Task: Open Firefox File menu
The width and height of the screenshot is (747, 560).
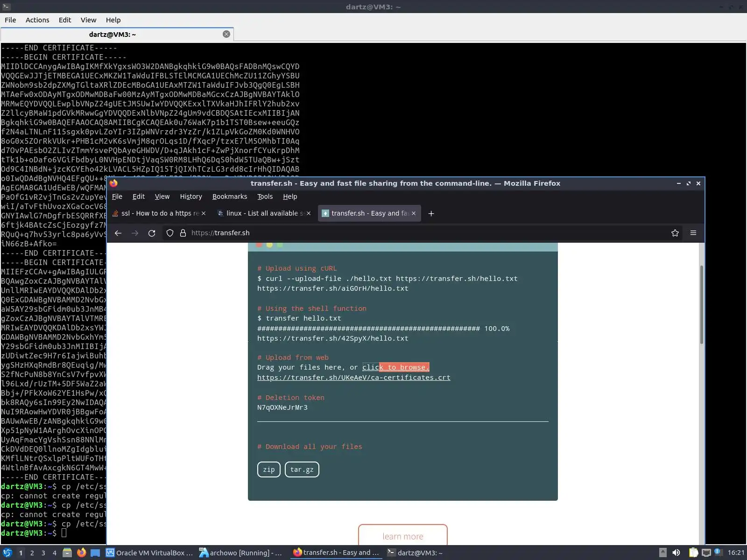Action: pos(117,196)
